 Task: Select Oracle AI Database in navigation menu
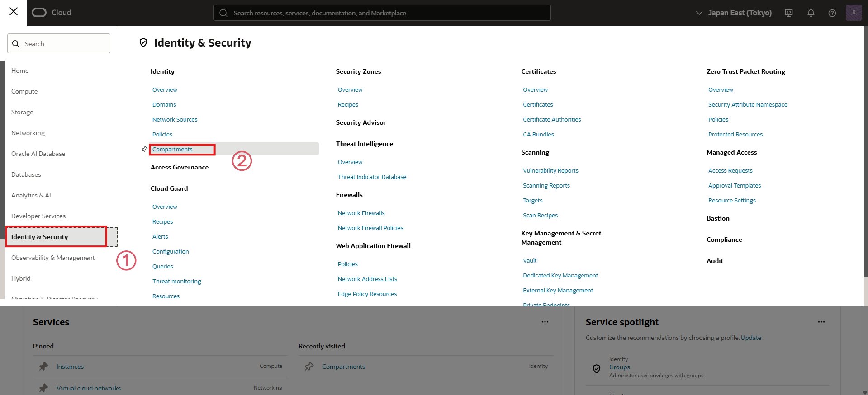click(x=38, y=154)
